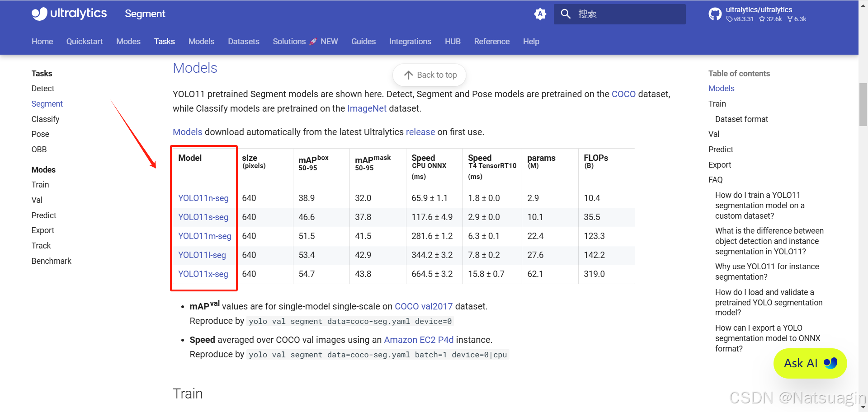The image size is (868, 412).
Task: Open 'How do I load and validate' FAQ link
Action: pyautogui.click(x=769, y=302)
